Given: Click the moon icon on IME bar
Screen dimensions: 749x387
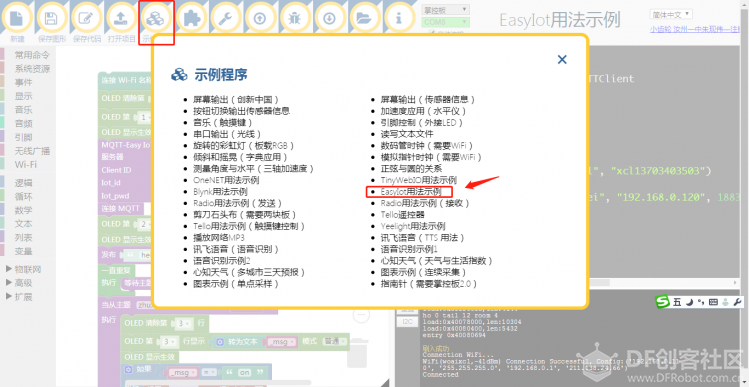Looking at the screenshot, I should [690, 302].
